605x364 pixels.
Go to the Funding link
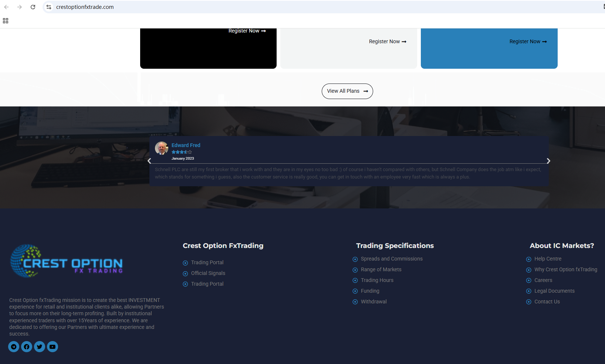(x=370, y=291)
